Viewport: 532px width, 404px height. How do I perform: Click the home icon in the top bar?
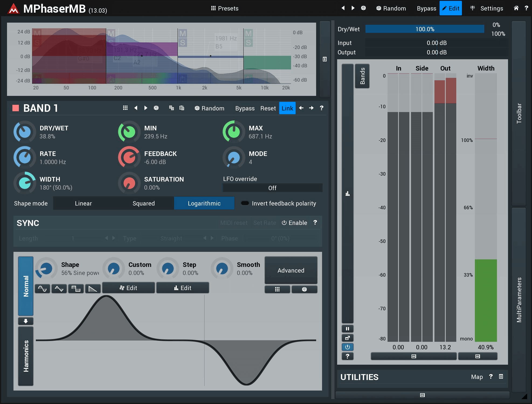[516, 8]
